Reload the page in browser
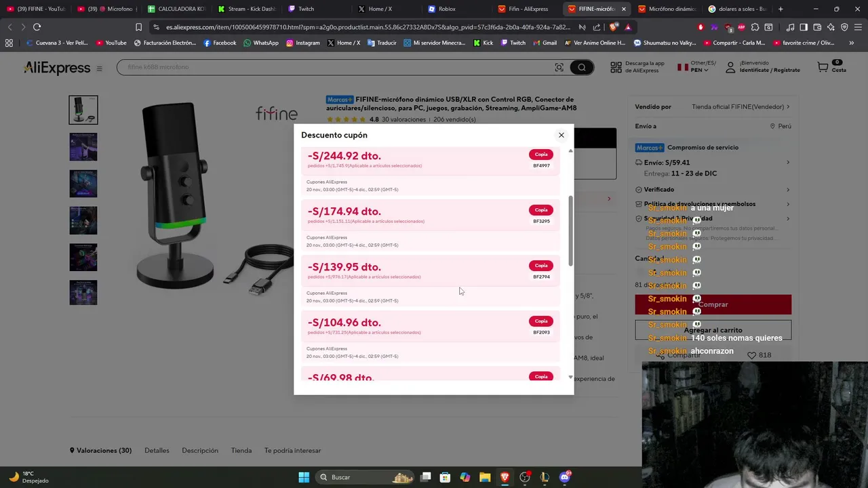The image size is (868, 488). click(x=37, y=27)
